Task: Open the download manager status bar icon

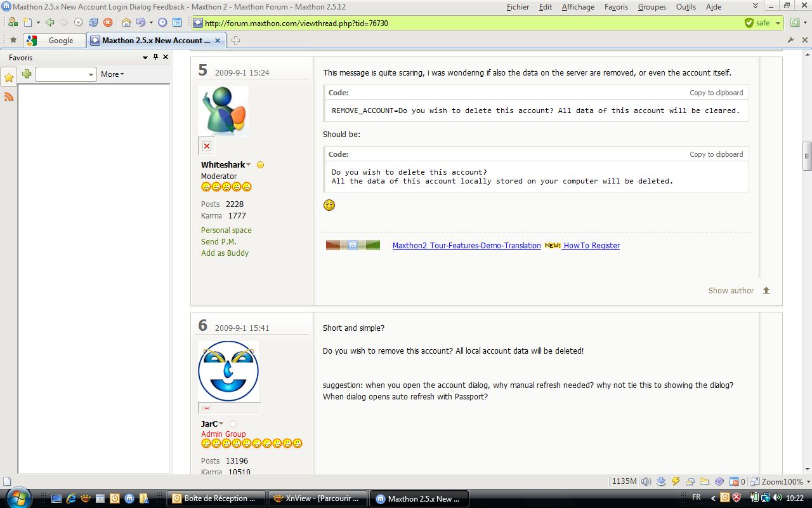Action: (x=661, y=481)
